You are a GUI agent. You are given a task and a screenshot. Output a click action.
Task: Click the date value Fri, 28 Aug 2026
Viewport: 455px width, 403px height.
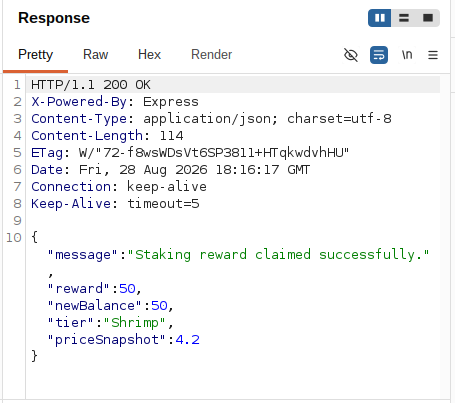pyautogui.click(x=143, y=170)
